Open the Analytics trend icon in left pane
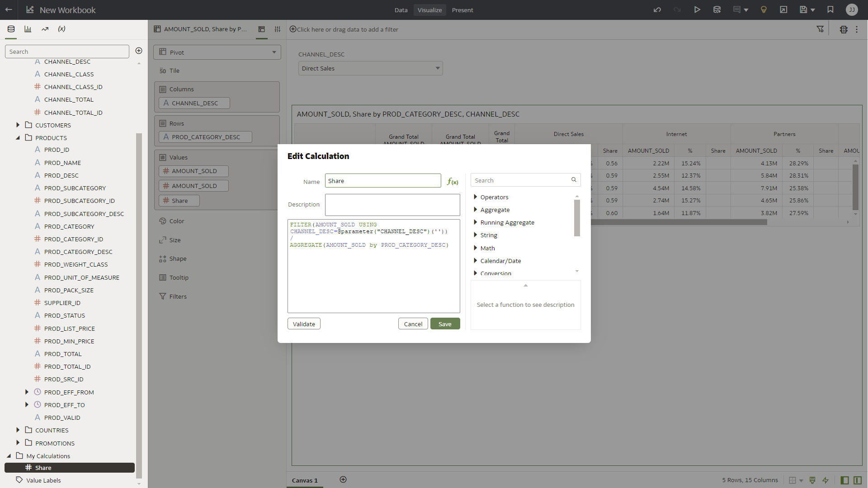The image size is (868, 488). 45,29
